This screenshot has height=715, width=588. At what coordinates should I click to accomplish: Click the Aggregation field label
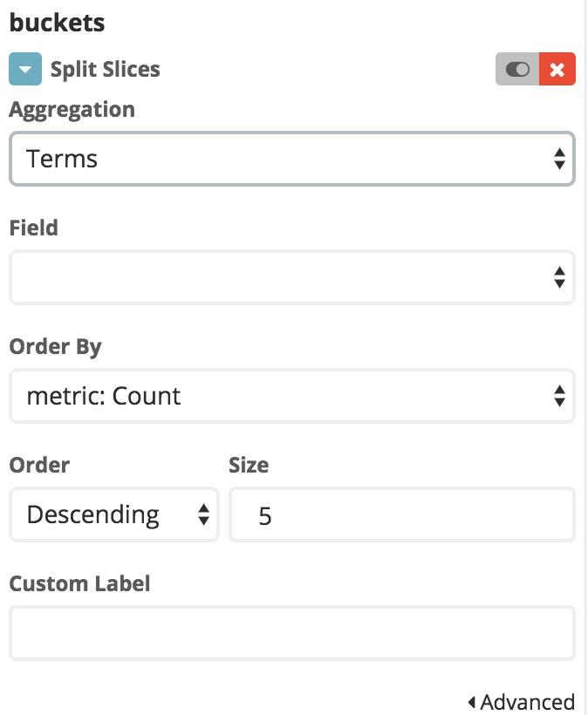point(72,110)
